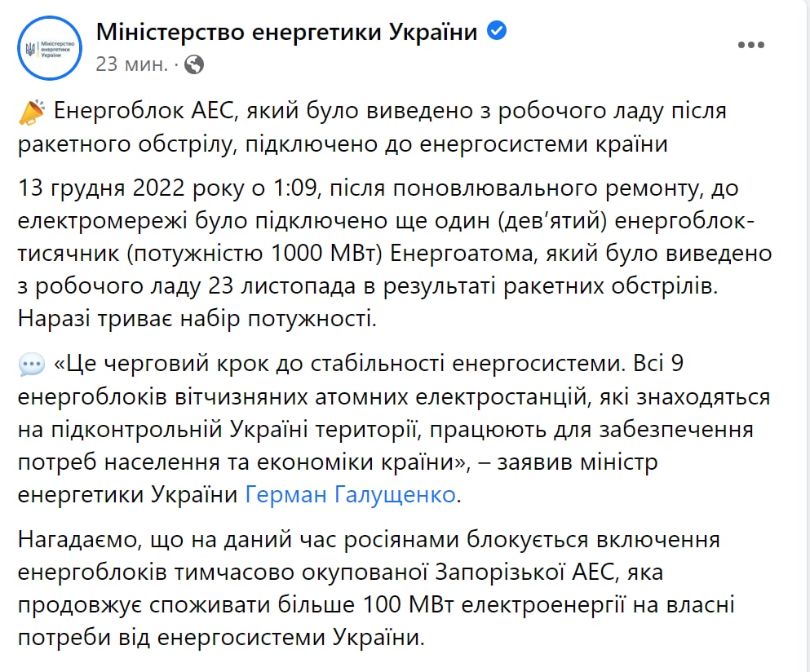Open the Герман Галущенко profile link
810x672 pixels.
click(351, 494)
